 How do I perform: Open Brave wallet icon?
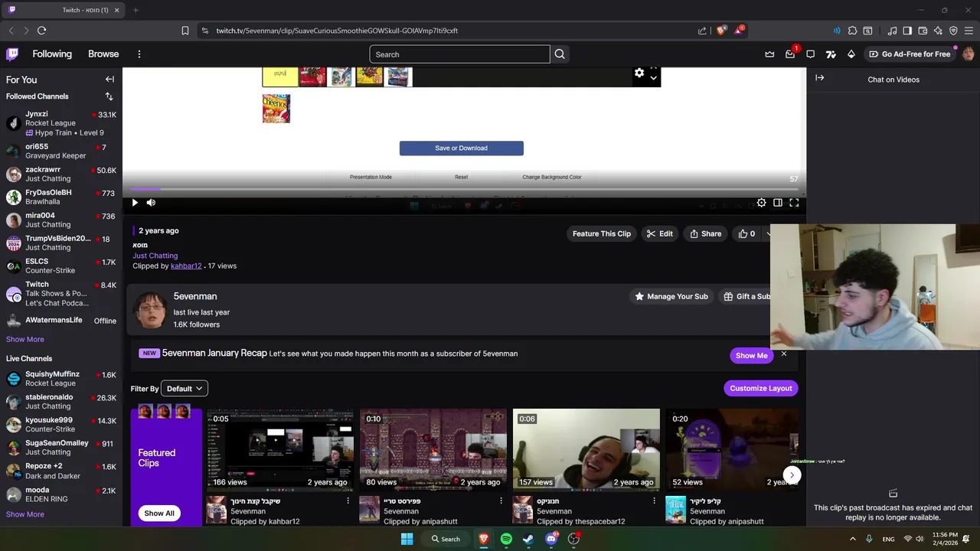click(x=923, y=31)
